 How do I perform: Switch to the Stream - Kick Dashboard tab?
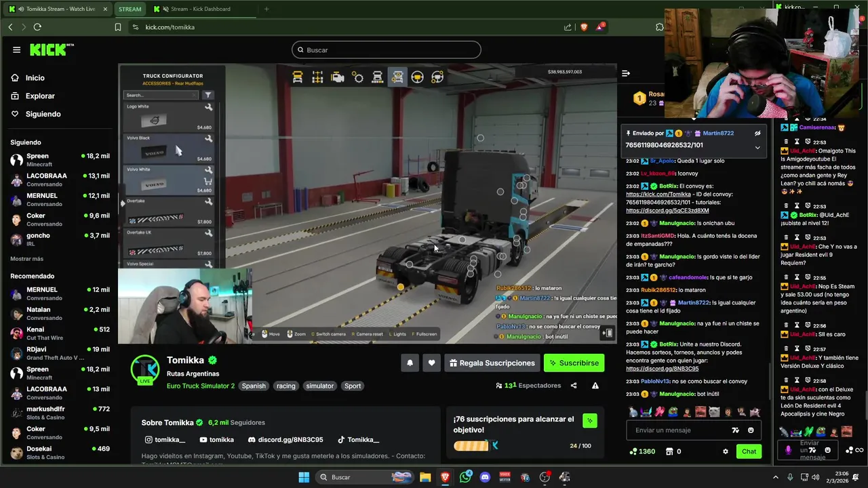pos(200,9)
